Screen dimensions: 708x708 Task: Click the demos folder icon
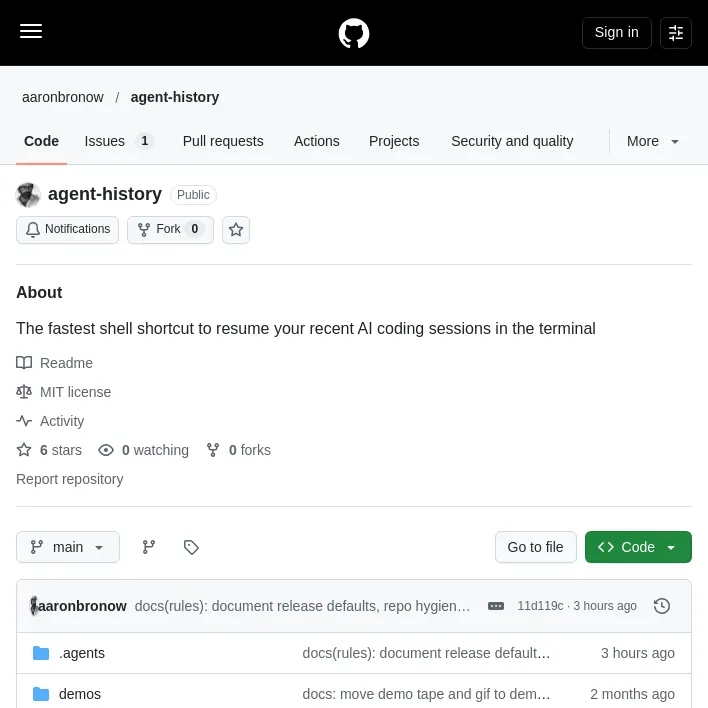pyautogui.click(x=41, y=694)
